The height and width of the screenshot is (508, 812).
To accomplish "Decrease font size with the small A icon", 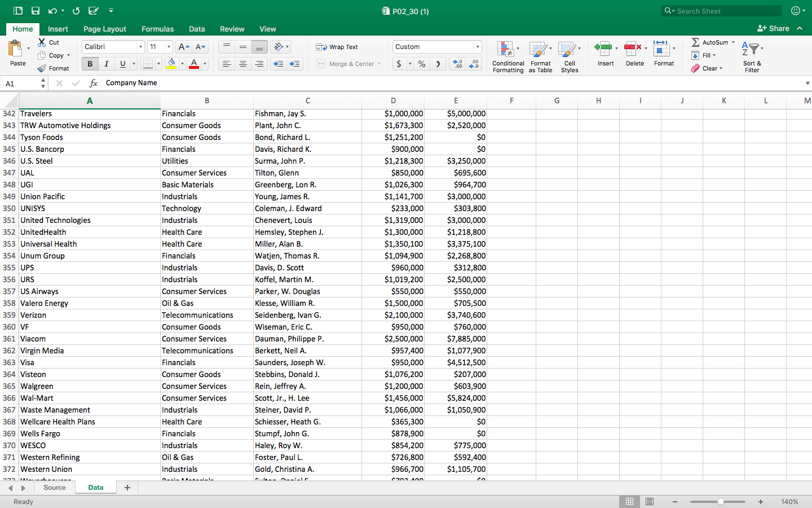I will pyautogui.click(x=201, y=47).
